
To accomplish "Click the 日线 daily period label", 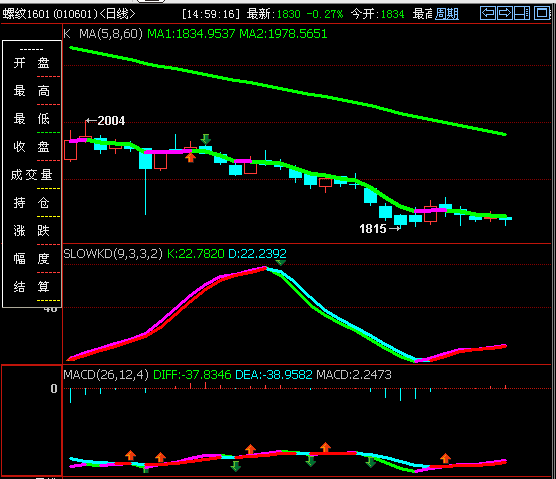I will 117,14.
